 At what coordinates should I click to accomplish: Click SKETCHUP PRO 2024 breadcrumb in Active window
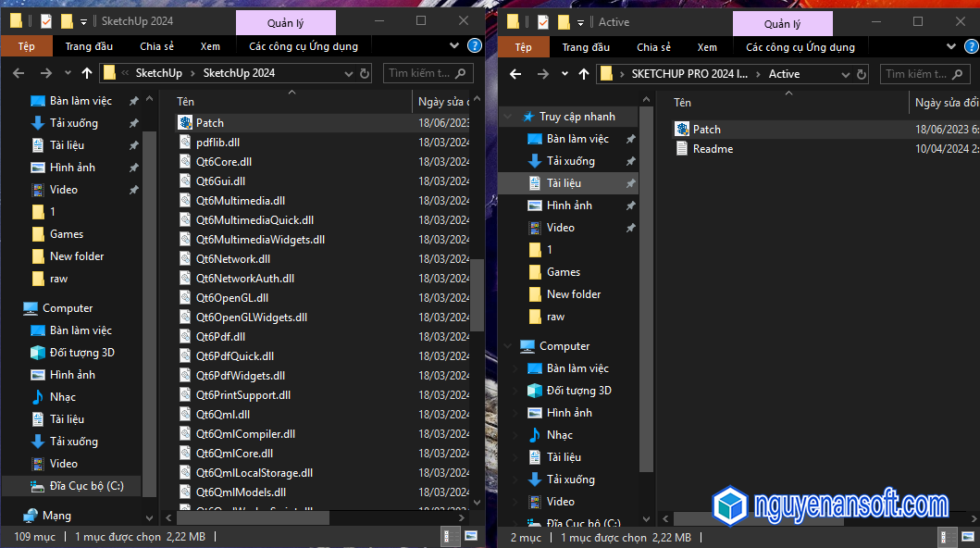(x=689, y=74)
